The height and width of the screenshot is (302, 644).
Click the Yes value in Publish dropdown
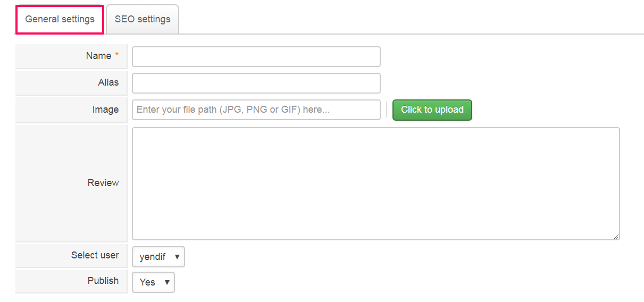[x=147, y=282]
